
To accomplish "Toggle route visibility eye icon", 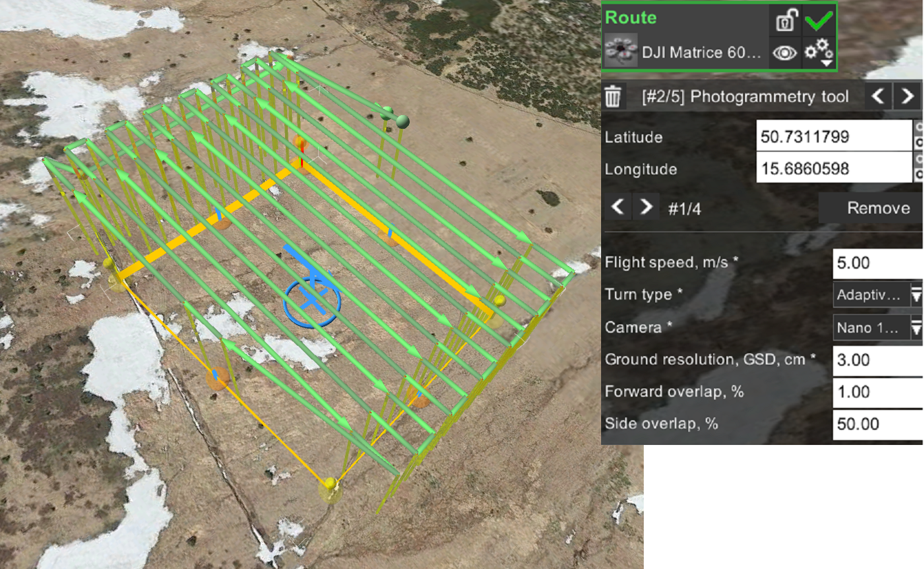I will 785,53.
